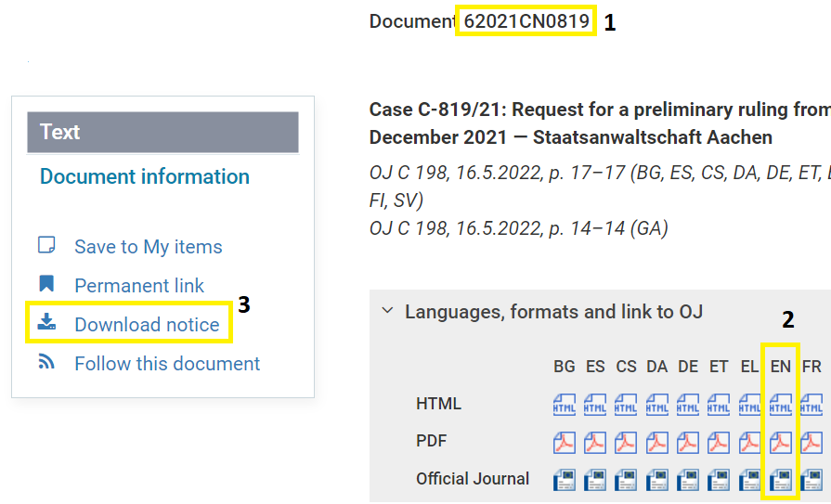The height and width of the screenshot is (504, 831).
Task: Open the Spanish Official Journal icon
Action: pos(595,479)
